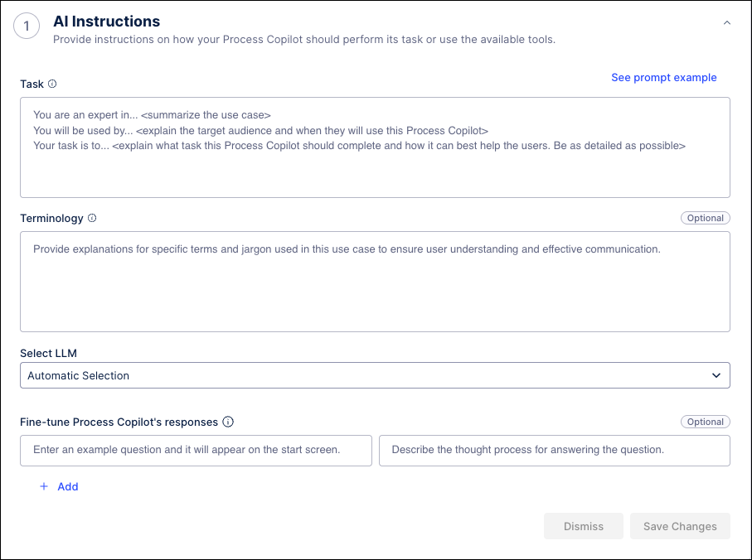Click the Optional badge near Fine-tune responses

[705, 422]
